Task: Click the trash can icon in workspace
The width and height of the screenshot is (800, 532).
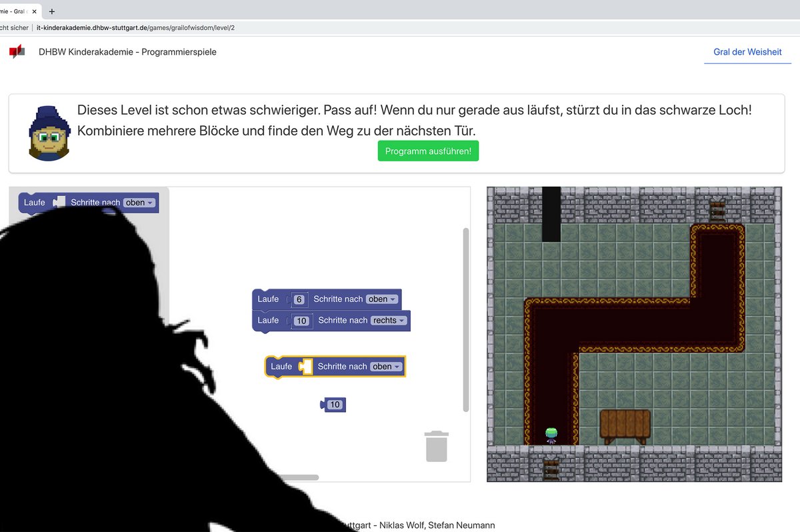Action: [x=437, y=446]
